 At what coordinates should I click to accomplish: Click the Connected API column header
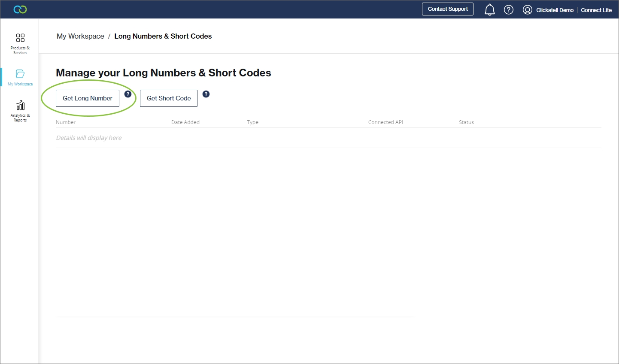click(385, 122)
